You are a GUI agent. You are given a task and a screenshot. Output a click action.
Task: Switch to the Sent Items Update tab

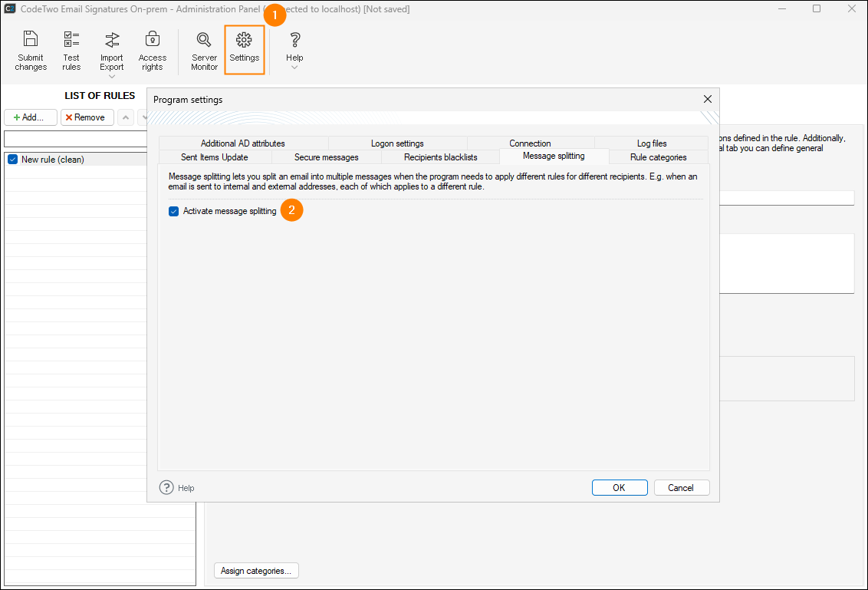click(x=215, y=157)
